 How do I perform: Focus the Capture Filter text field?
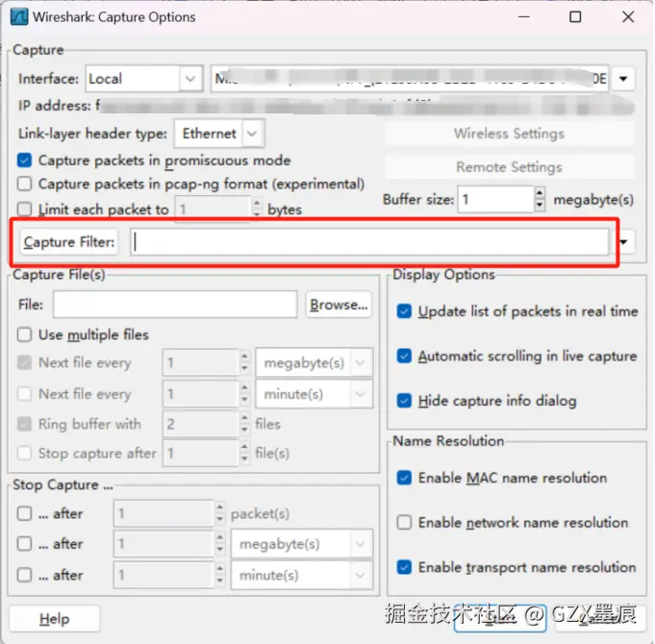pos(369,241)
